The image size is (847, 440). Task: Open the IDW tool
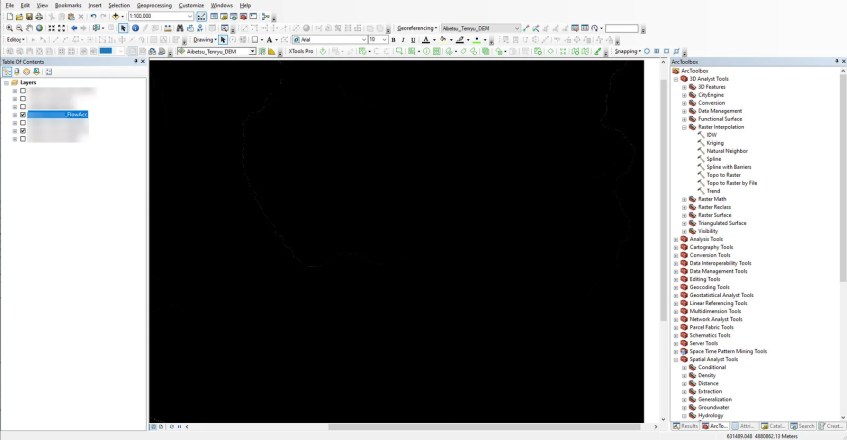click(x=711, y=135)
